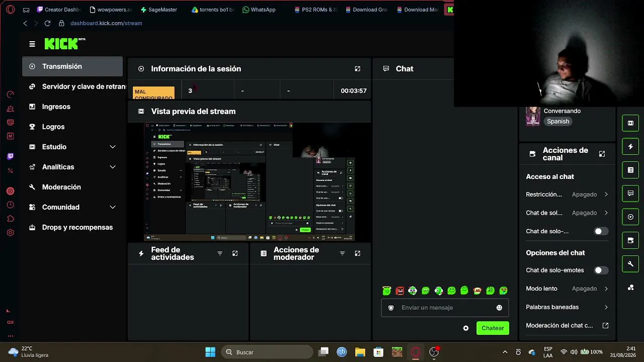Open Moderación in the sidebar
This screenshot has width=644, height=362.
pos(72,187)
